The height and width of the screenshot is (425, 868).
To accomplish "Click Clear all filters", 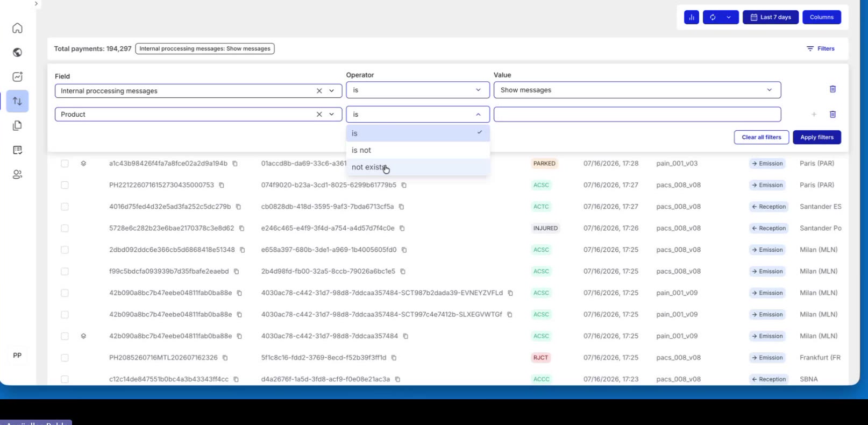I will click(x=761, y=137).
